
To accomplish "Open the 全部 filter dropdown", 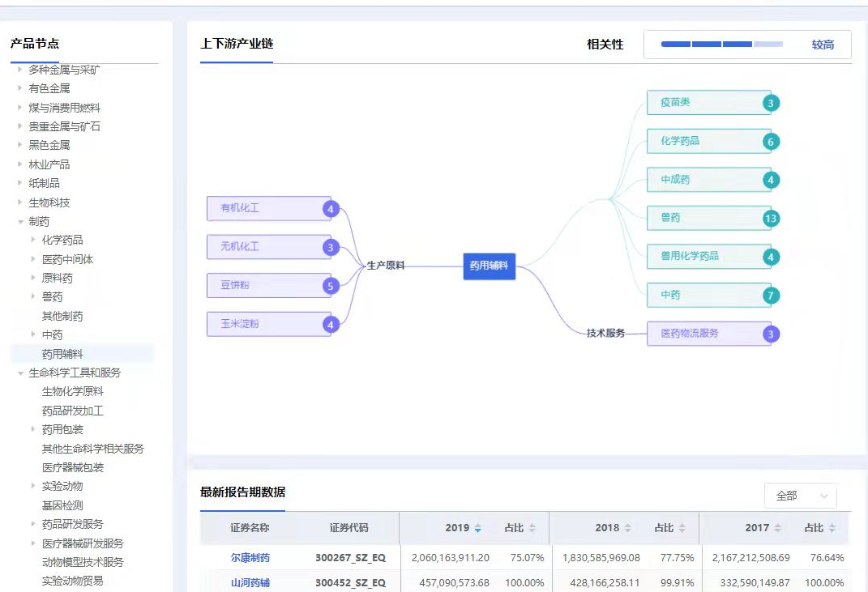I will pyautogui.click(x=800, y=496).
